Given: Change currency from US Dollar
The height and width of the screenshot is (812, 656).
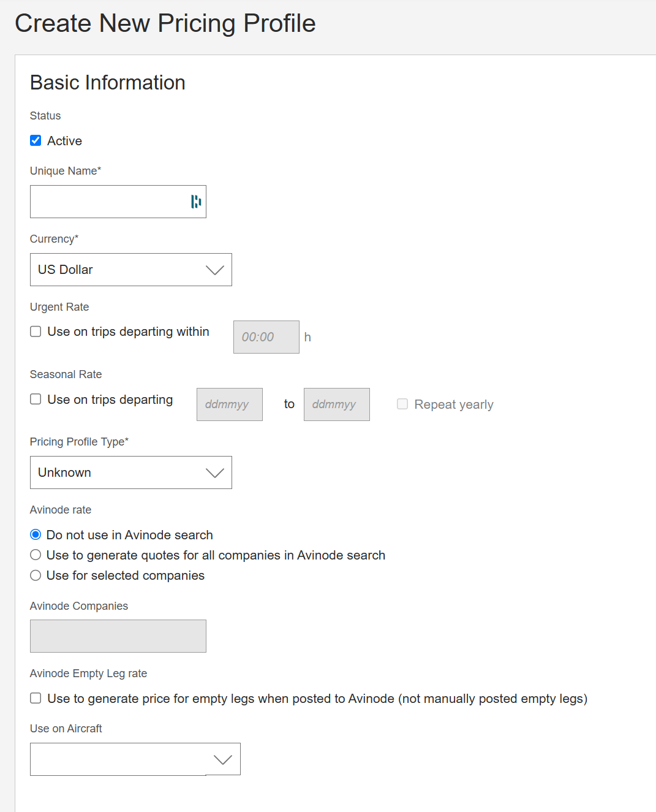Looking at the screenshot, I should pos(130,270).
